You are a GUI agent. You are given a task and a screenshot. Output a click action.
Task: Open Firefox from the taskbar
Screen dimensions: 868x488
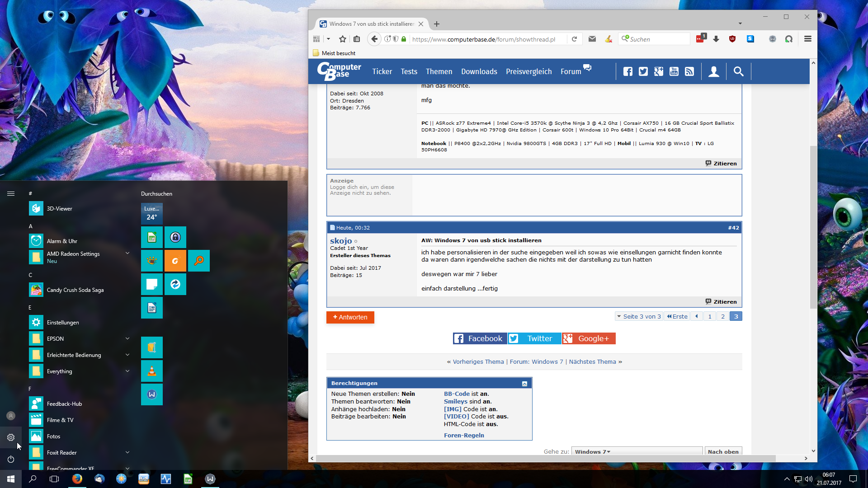point(77,479)
